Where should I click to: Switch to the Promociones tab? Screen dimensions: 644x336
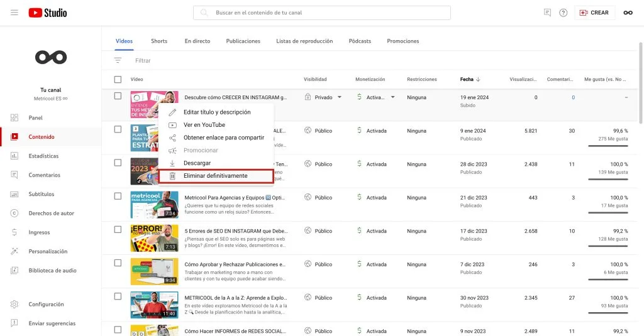coord(403,41)
